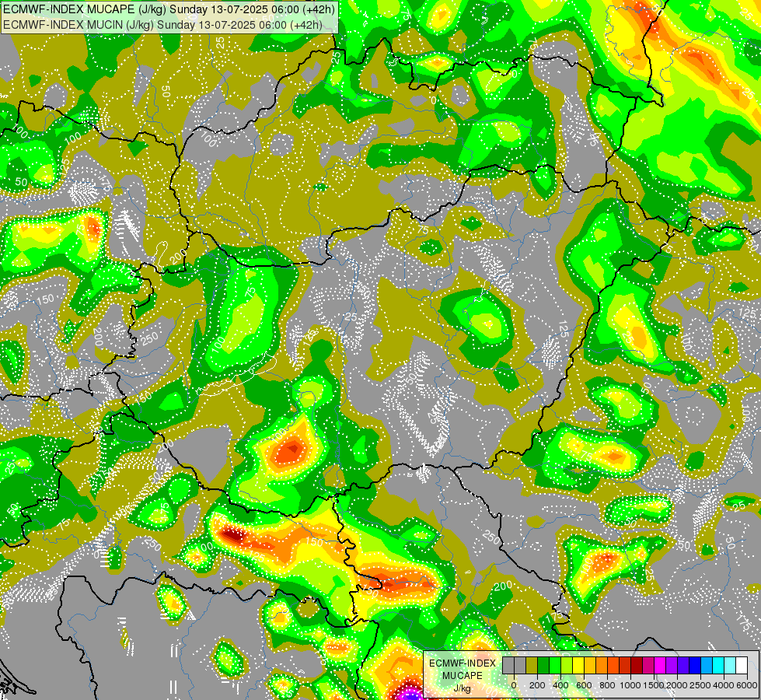Select the pure yellow legend swatch

(x=578, y=665)
